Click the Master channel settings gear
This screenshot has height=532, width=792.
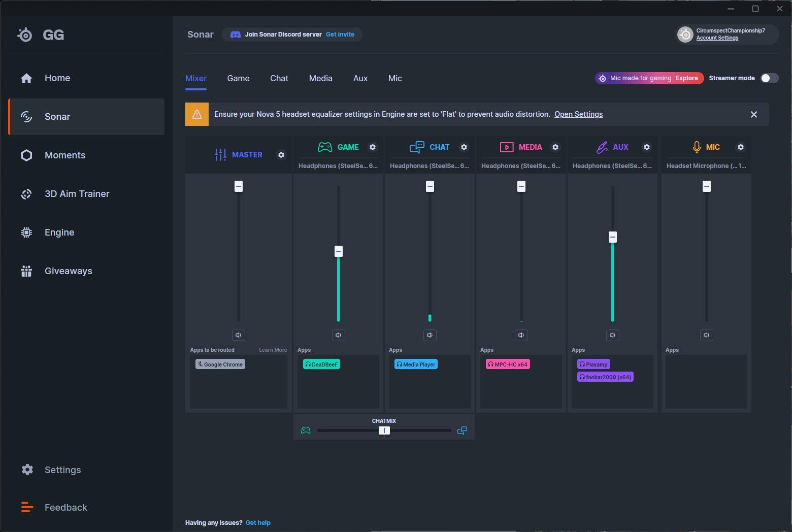[281, 155]
